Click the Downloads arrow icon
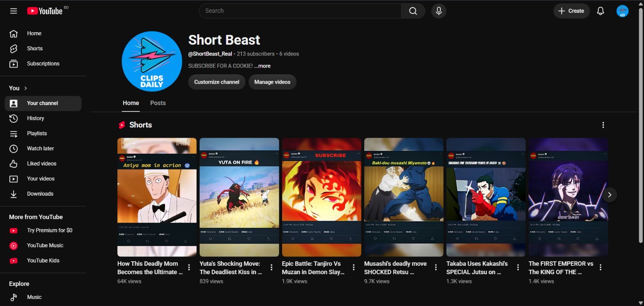The image size is (644, 306). 14,194
